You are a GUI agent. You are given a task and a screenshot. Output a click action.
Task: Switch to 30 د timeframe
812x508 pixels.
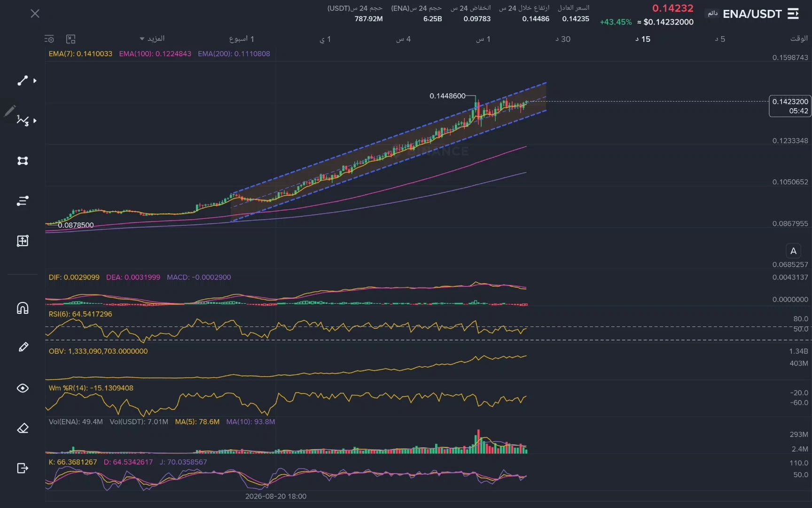(563, 39)
